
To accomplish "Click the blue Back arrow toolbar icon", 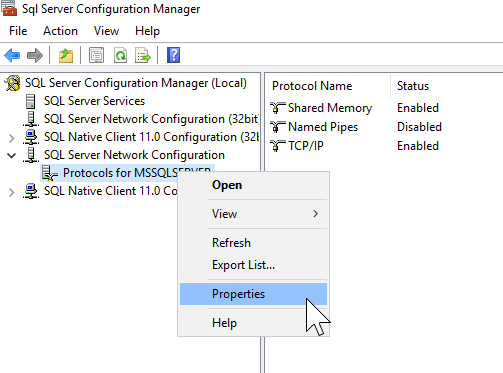I will tap(12, 55).
